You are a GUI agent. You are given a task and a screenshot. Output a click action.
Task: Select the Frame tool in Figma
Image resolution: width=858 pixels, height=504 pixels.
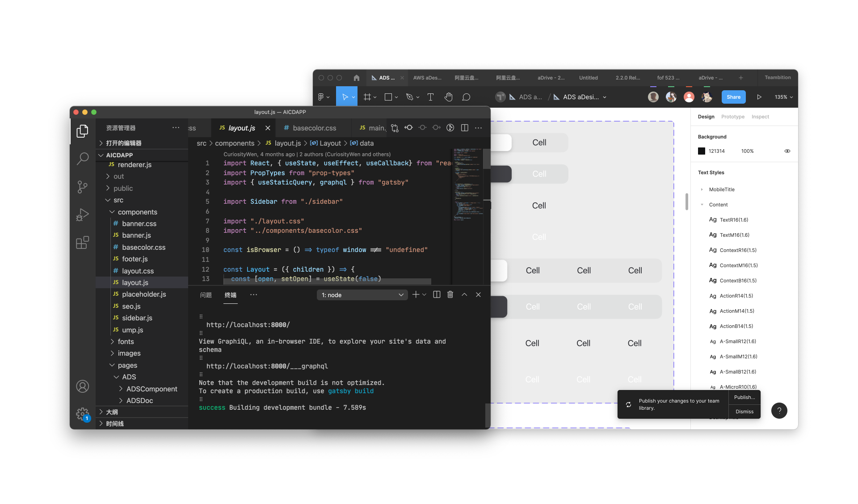(367, 97)
